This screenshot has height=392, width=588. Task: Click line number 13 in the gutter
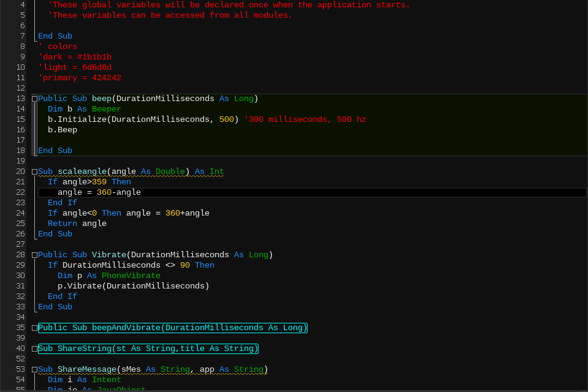[x=21, y=99]
